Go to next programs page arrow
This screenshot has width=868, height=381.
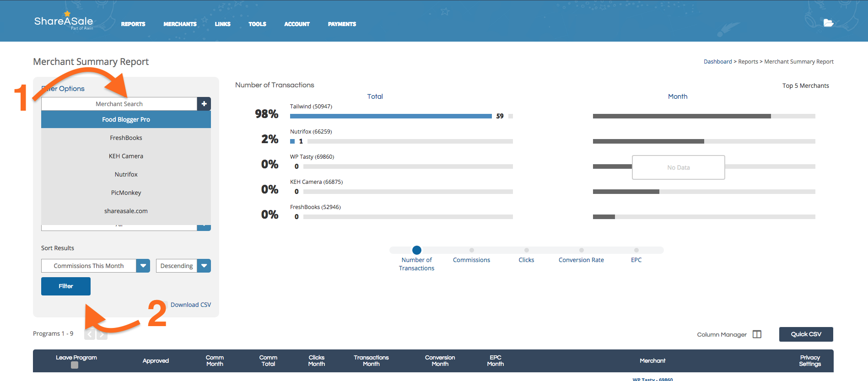tap(102, 334)
